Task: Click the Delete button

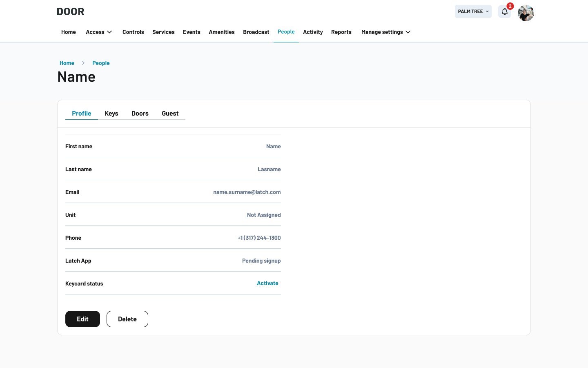Action: coord(127,319)
